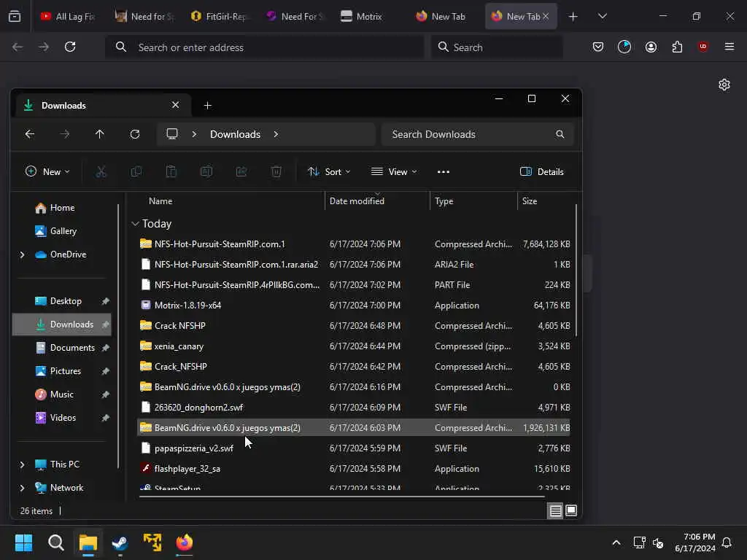This screenshot has height=560, width=747.
Task: Add a new tab in File Explorer
Action: click(208, 106)
